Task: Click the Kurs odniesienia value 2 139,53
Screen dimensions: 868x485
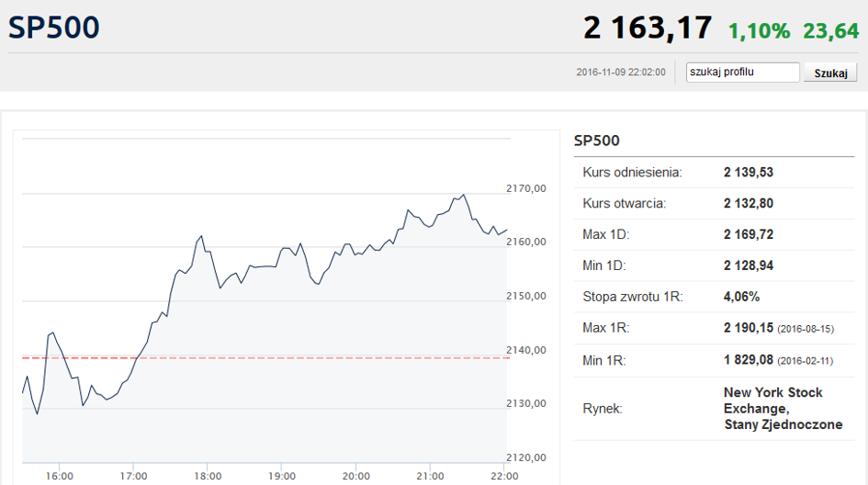Action: point(749,172)
